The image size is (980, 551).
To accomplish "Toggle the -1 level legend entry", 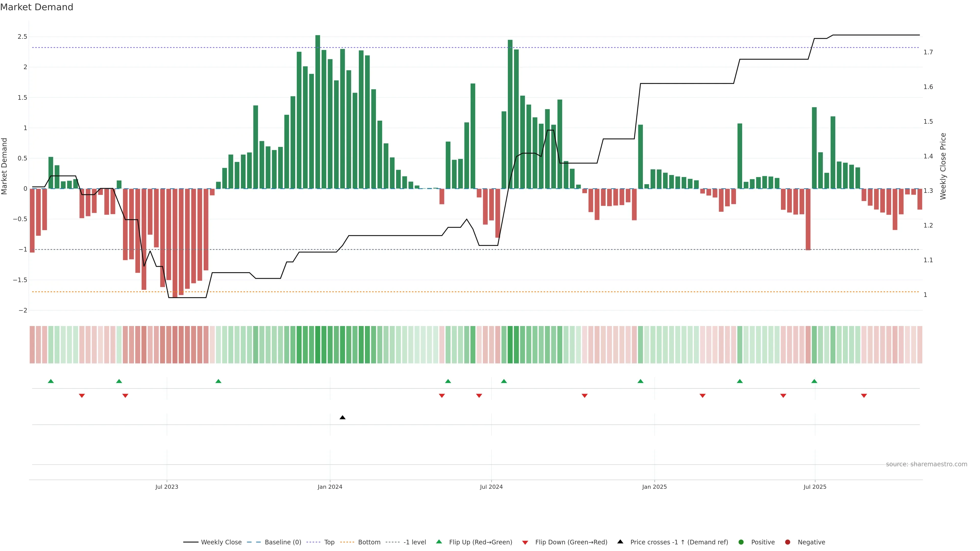I will click(x=415, y=542).
